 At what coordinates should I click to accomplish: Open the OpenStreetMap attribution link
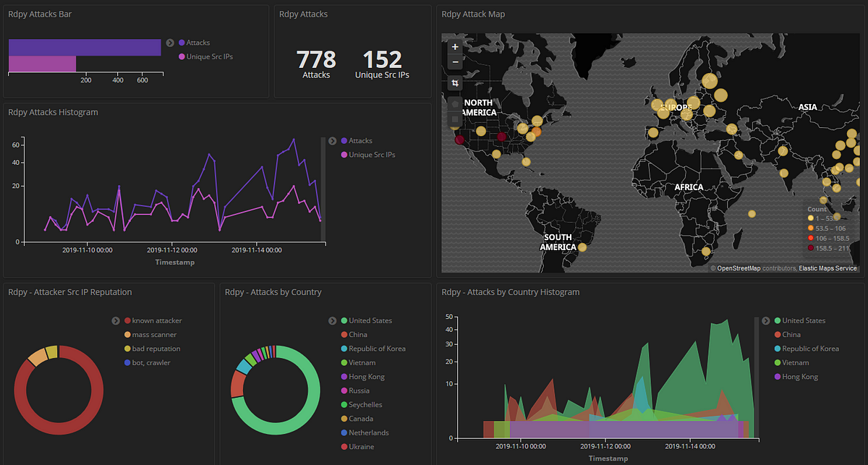click(738, 268)
